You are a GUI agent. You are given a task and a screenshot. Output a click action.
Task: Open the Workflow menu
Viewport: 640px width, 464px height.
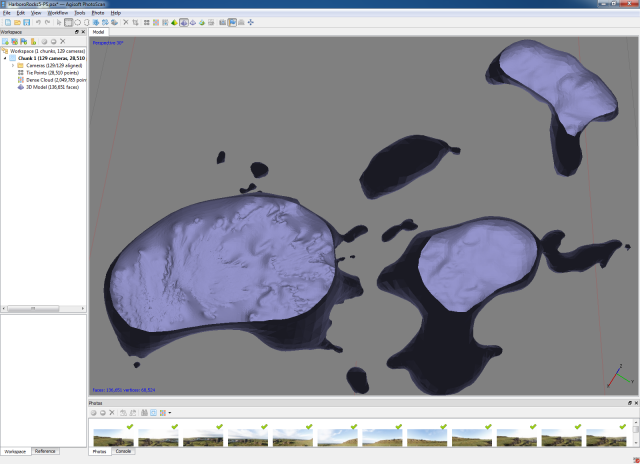coord(58,13)
